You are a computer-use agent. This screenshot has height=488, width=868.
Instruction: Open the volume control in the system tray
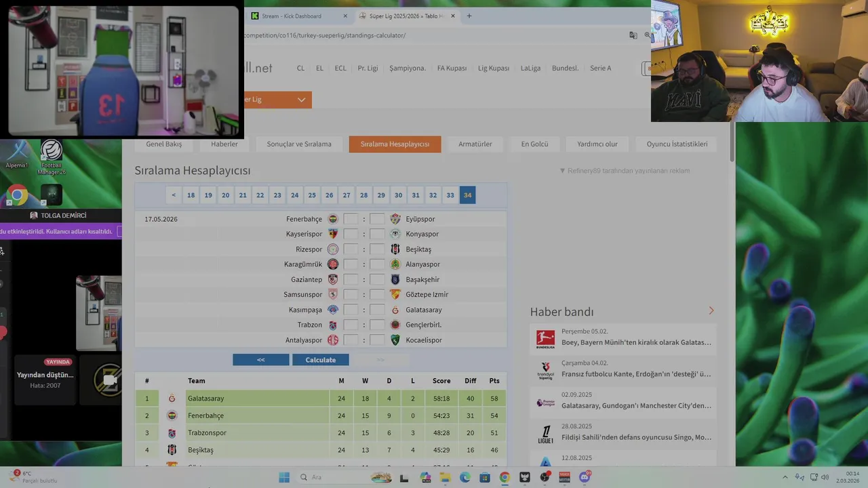(x=826, y=477)
